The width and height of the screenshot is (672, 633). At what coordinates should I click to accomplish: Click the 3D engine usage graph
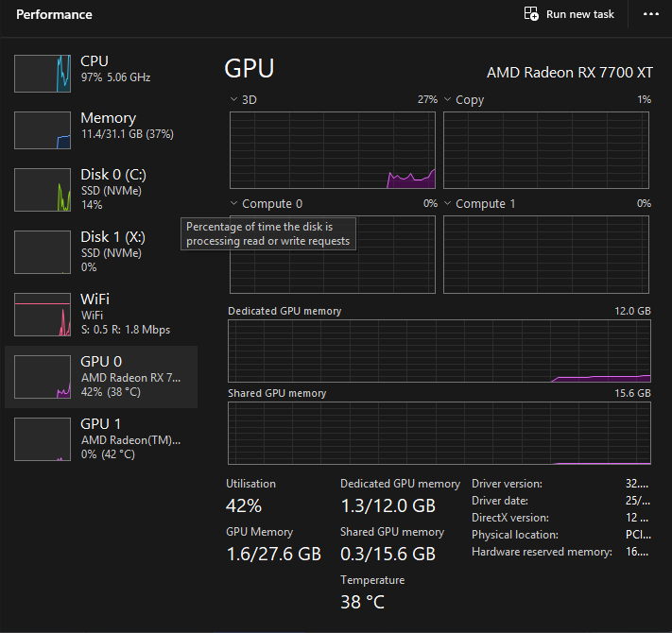click(x=333, y=150)
